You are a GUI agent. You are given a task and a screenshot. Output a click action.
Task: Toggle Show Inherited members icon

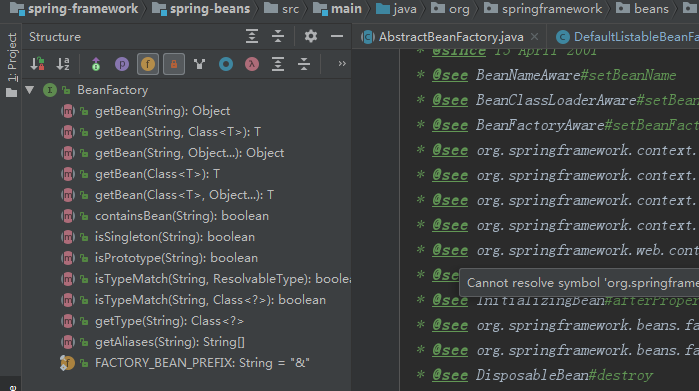pyautogui.click(x=96, y=64)
